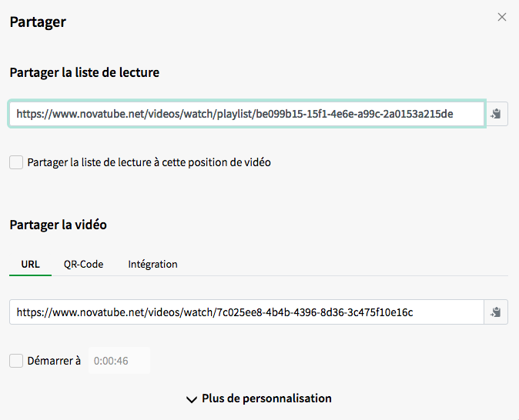
Task: Open the QR-Code tab
Action: (83, 264)
